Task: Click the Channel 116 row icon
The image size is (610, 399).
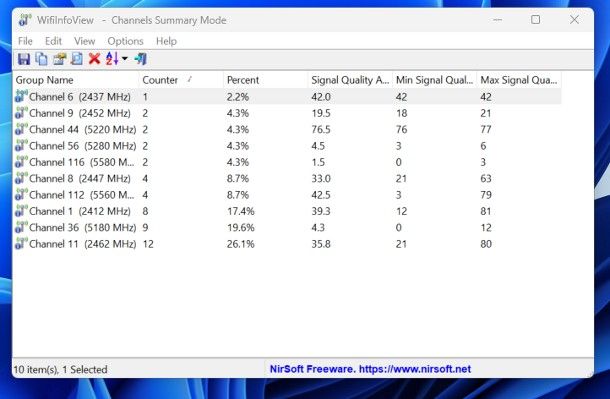Action: (x=21, y=161)
